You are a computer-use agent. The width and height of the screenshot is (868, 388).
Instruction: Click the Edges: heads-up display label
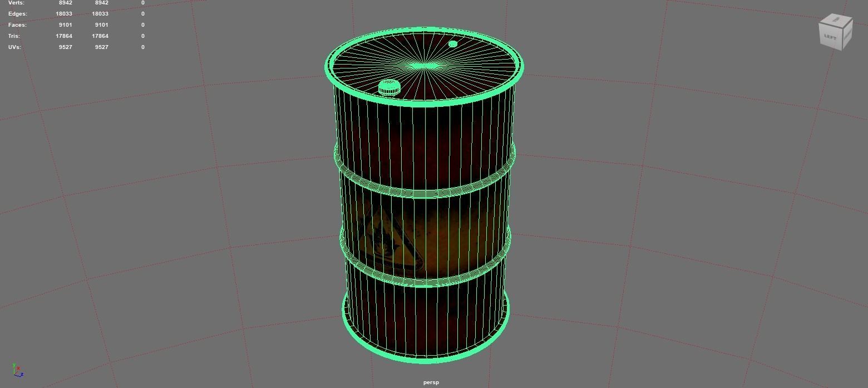[17, 13]
